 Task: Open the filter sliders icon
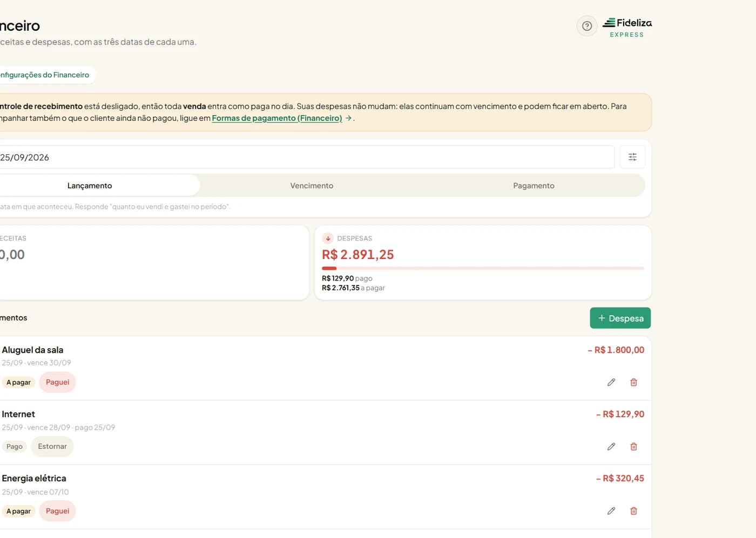click(632, 157)
